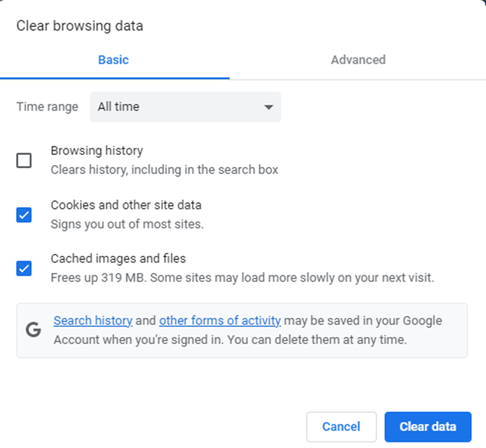486x448 pixels.
Task: Switch to the Advanced tab
Action: (x=358, y=60)
